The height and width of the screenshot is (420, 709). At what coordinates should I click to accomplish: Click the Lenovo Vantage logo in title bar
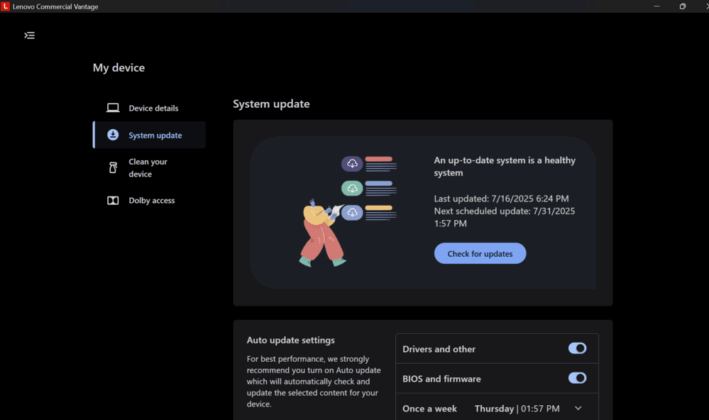(x=5, y=6)
